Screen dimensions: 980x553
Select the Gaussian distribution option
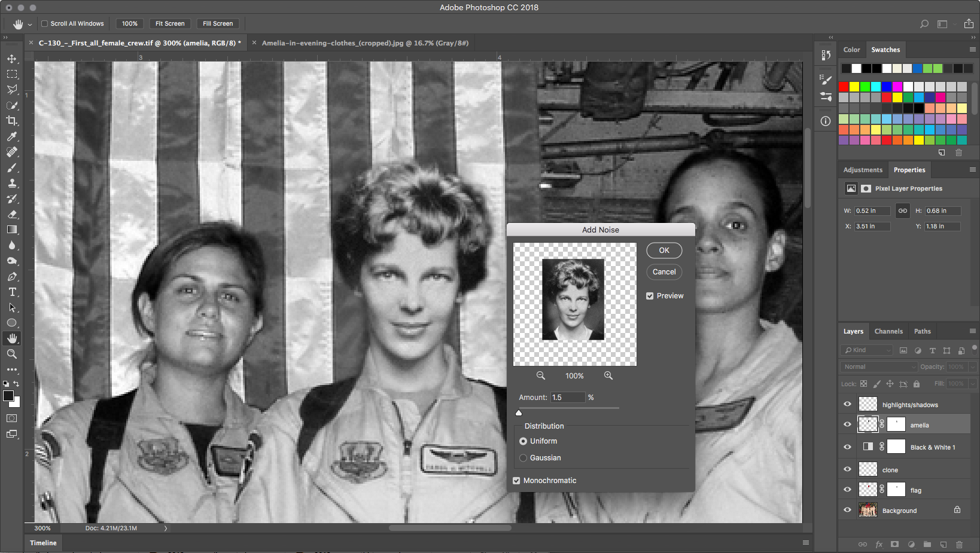tap(524, 458)
